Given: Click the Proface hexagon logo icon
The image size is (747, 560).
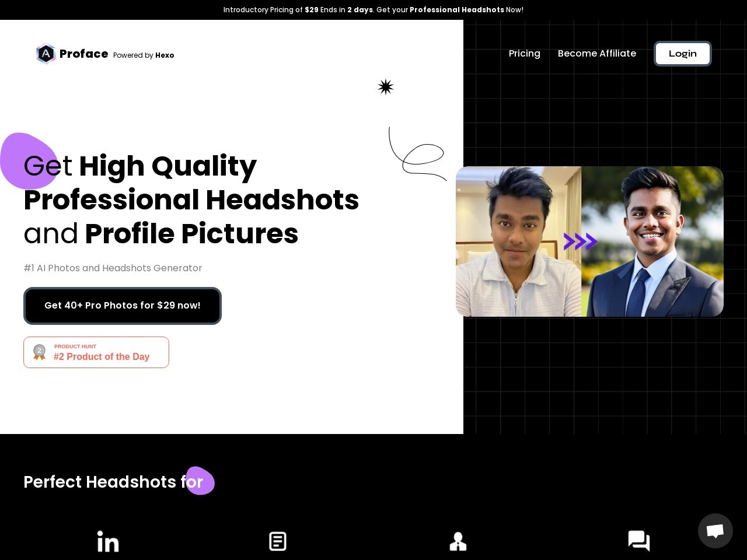Looking at the screenshot, I should coord(46,54).
